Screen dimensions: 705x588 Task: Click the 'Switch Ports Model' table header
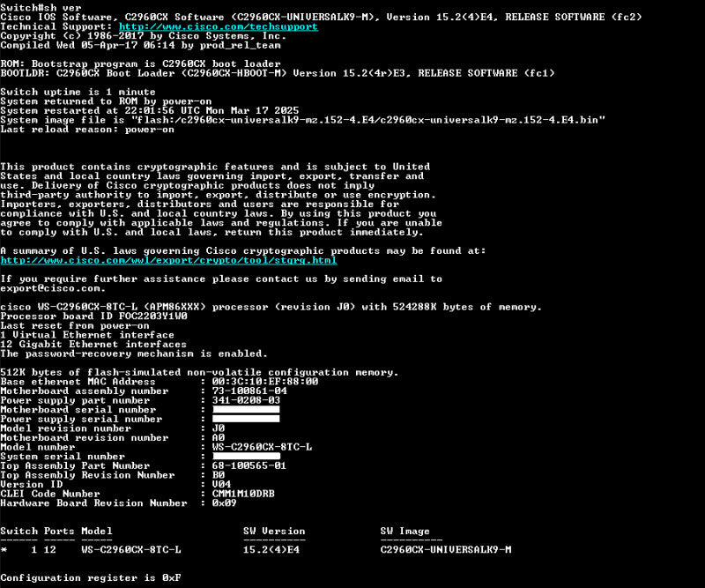coord(56,532)
